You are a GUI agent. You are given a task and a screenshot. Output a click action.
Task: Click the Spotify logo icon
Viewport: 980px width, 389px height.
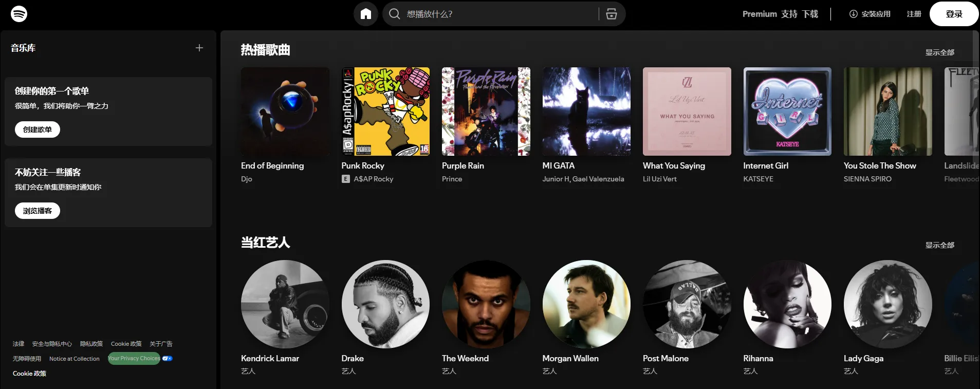point(19,14)
